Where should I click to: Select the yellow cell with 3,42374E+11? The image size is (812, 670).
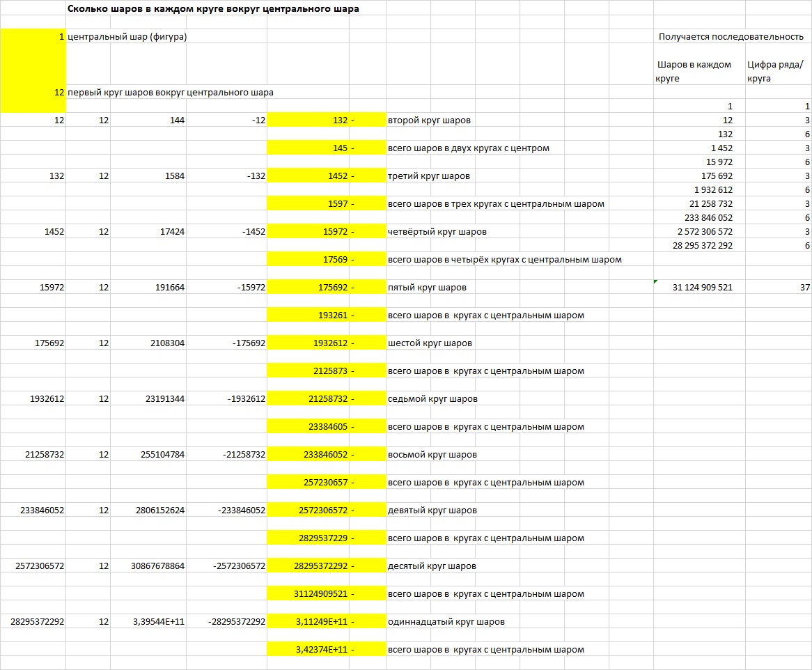(327, 650)
